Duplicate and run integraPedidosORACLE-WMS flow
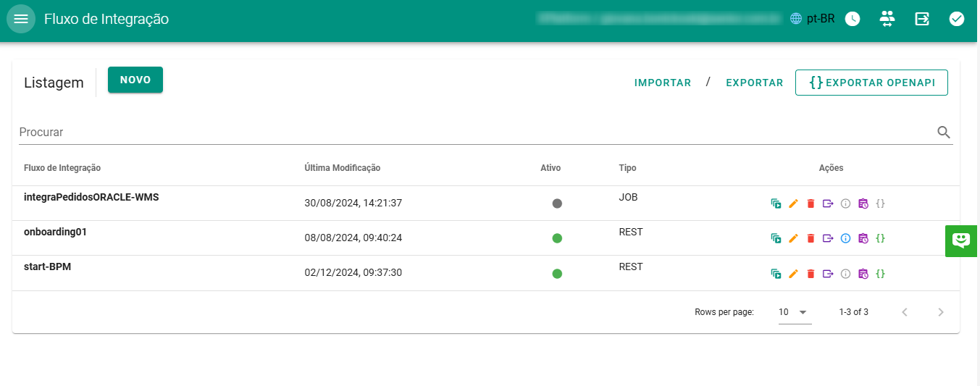Viewport: 980px width, 386px height. 776,204
